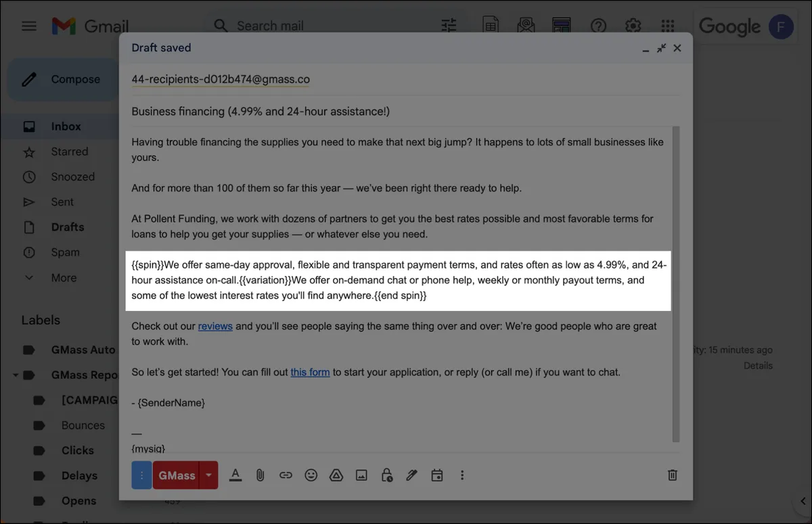The image size is (812, 524).
Task: Open the Google account avatar F
Action: tap(782, 26)
